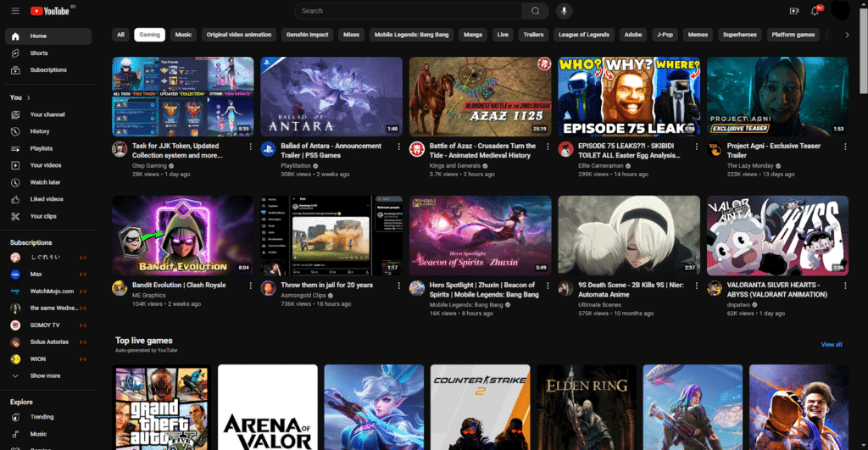Image resolution: width=868 pixels, height=450 pixels.
Task: Click View all for top live games
Action: point(832,344)
